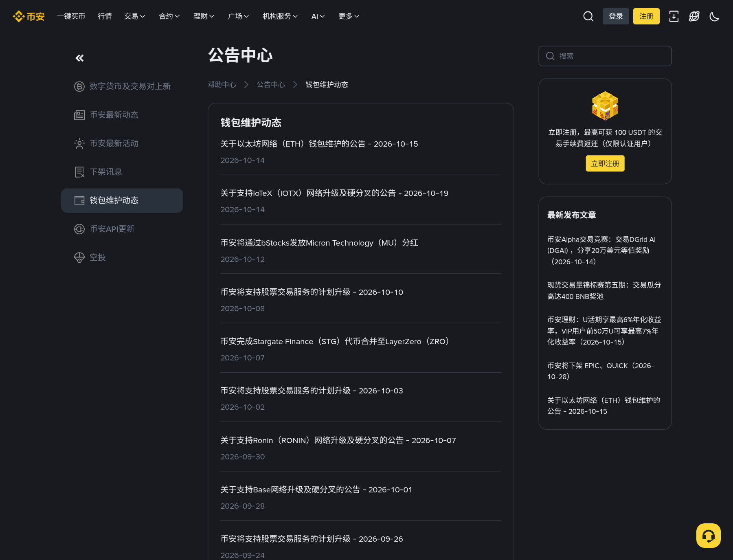This screenshot has width=733, height=560.
Task: Click the 立即注册 promo button
Action: pos(605,164)
